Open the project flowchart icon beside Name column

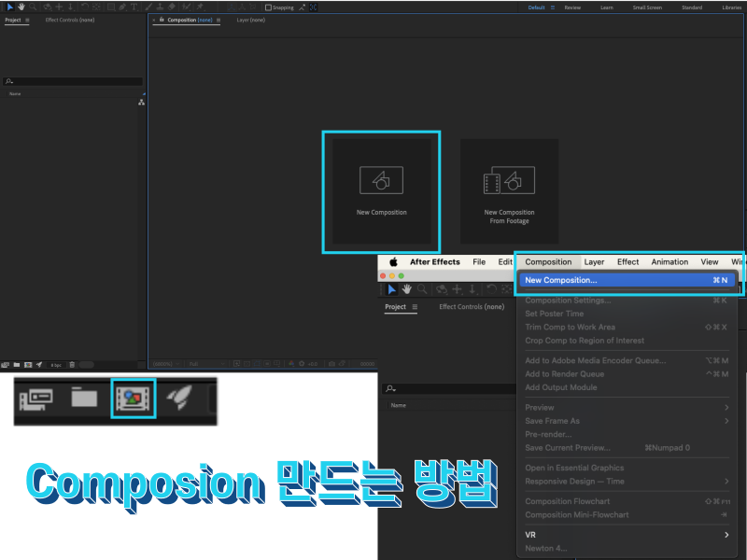[142, 103]
